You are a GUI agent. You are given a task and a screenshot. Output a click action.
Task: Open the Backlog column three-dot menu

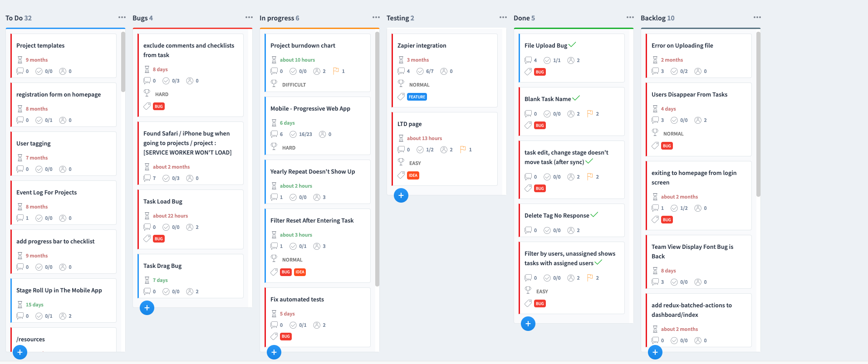click(757, 17)
